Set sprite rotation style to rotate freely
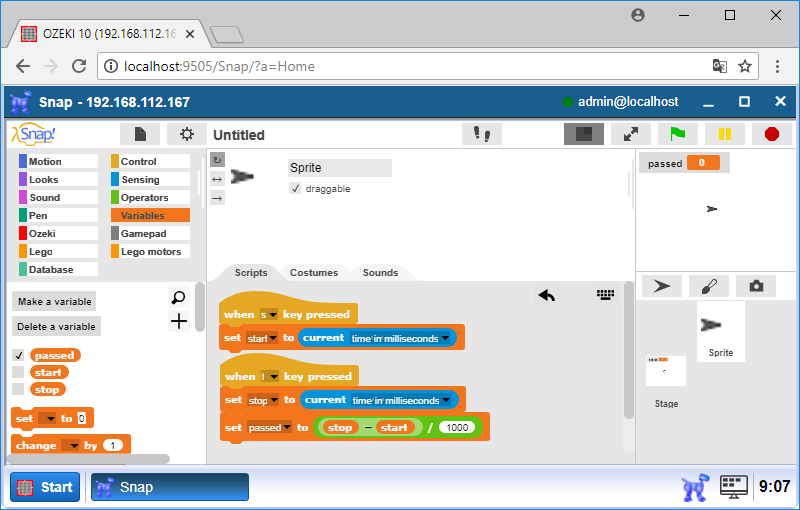Image resolution: width=800 pixels, height=510 pixels. click(x=217, y=160)
